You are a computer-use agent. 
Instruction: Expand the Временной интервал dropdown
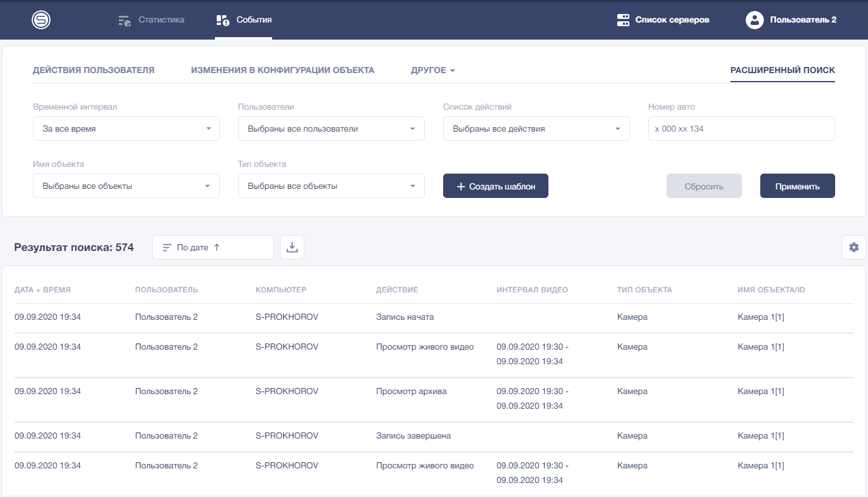click(126, 129)
